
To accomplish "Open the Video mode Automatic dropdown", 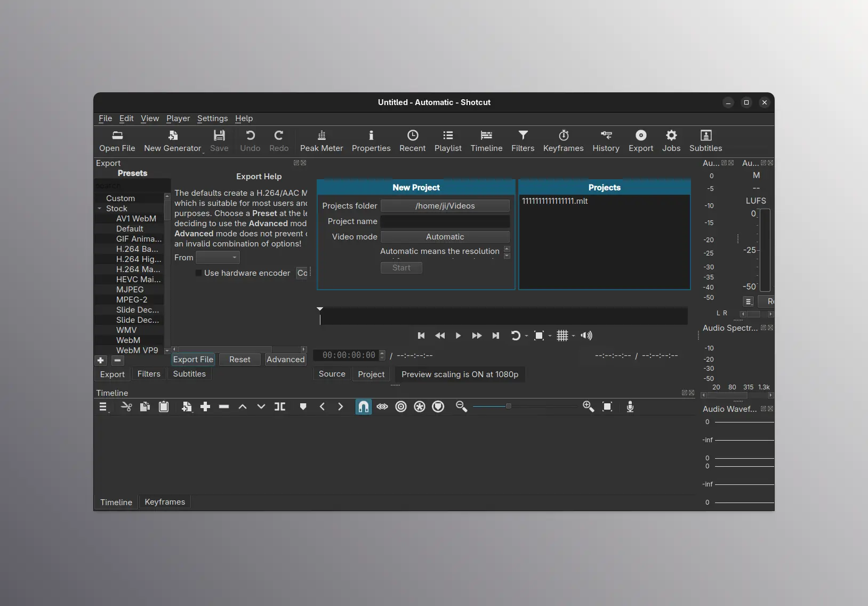I will tap(445, 237).
